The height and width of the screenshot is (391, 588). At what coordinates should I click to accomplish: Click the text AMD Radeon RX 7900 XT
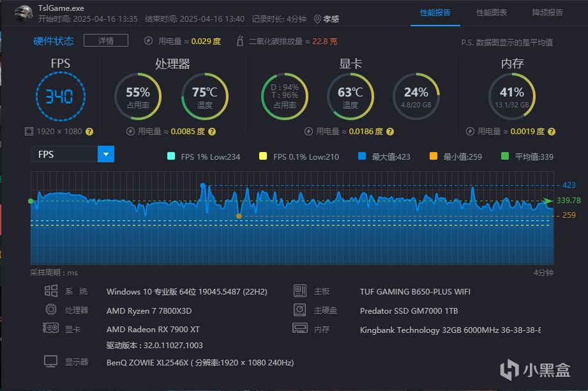[153, 330]
